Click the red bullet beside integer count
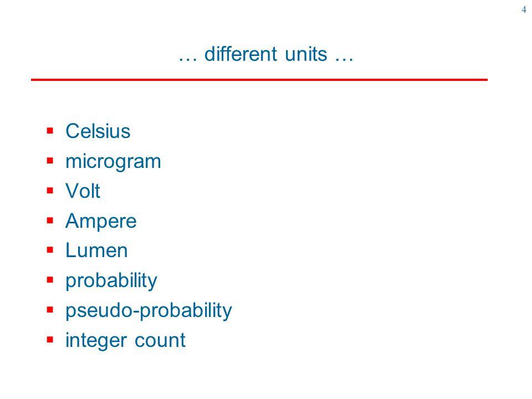This screenshot has width=532, height=399. pyautogui.click(x=50, y=340)
